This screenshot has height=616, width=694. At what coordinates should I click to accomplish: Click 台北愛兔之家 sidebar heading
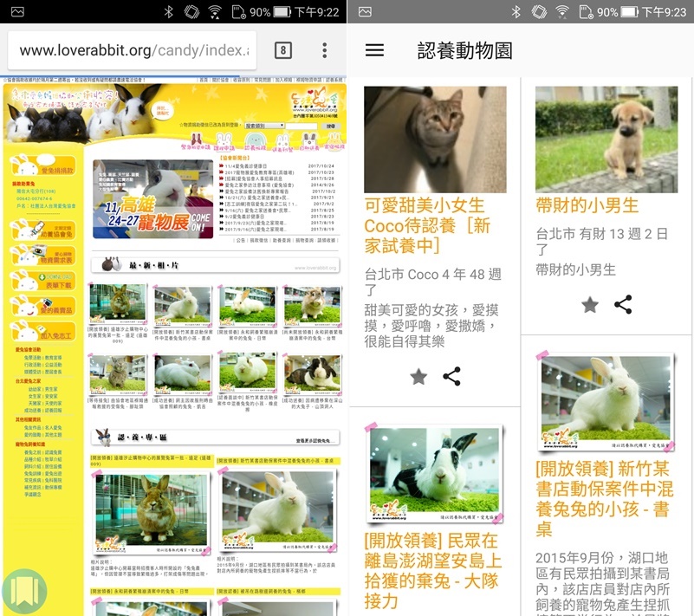click(x=29, y=381)
